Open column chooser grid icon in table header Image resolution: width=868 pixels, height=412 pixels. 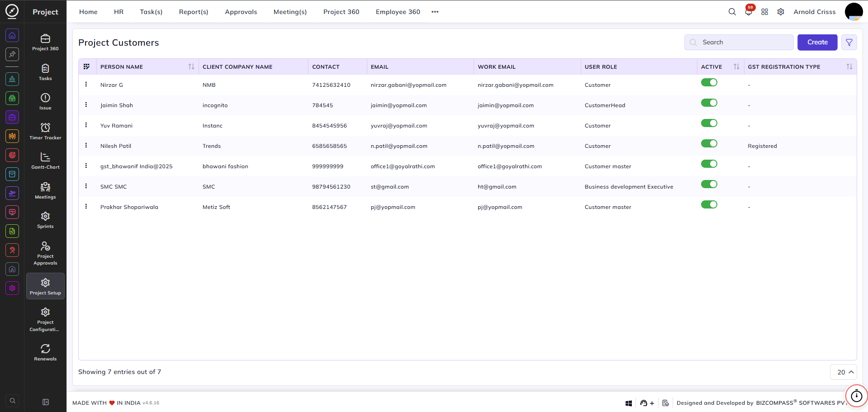[x=86, y=66]
